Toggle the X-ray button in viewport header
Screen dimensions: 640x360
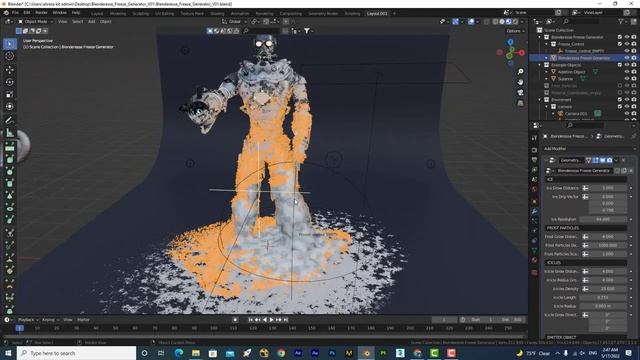click(487, 22)
